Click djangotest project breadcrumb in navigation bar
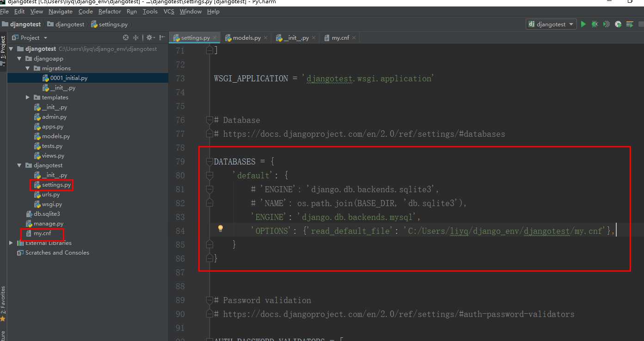This screenshot has height=341, width=644. click(x=21, y=24)
